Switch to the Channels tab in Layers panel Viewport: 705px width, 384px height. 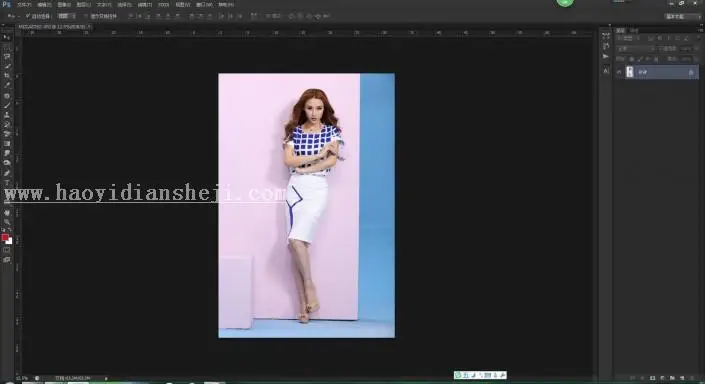click(x=634, y=30)
